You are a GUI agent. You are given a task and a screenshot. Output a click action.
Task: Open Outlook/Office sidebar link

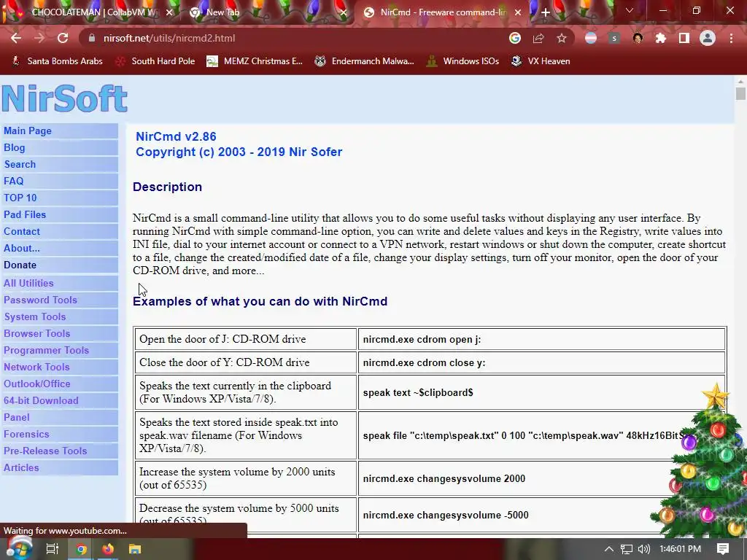36,384
